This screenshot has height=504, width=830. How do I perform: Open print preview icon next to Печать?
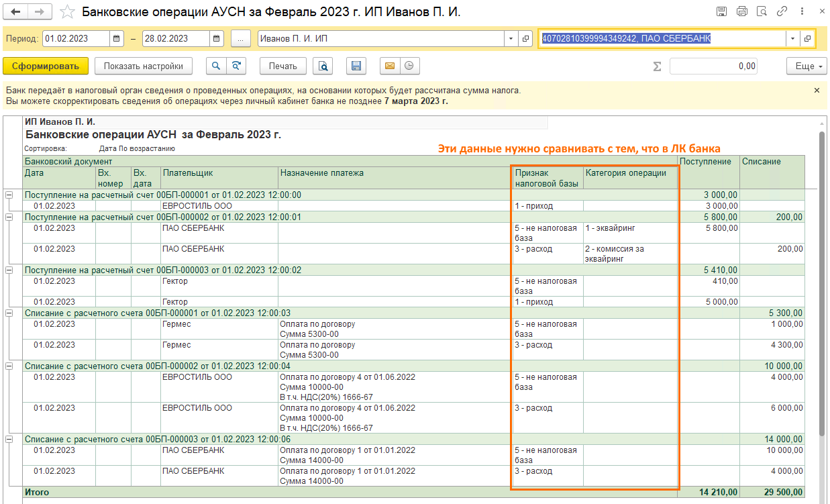click(323, 66)
